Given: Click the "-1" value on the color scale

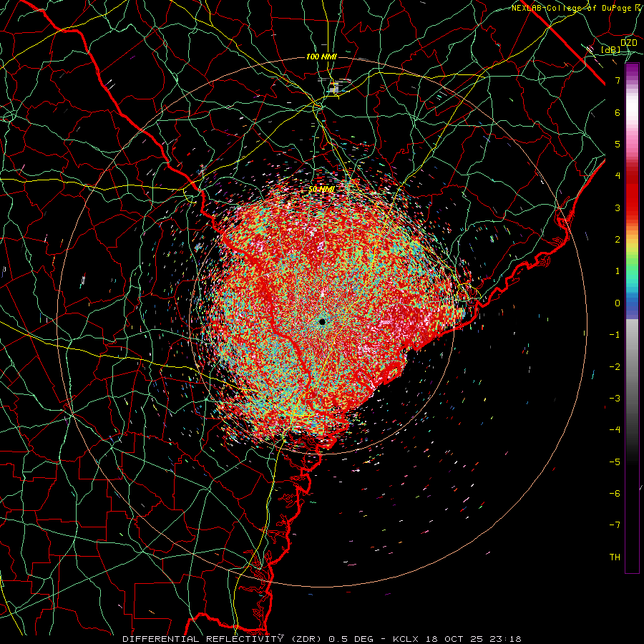Looking at the screenshot, I should (615, 335).
